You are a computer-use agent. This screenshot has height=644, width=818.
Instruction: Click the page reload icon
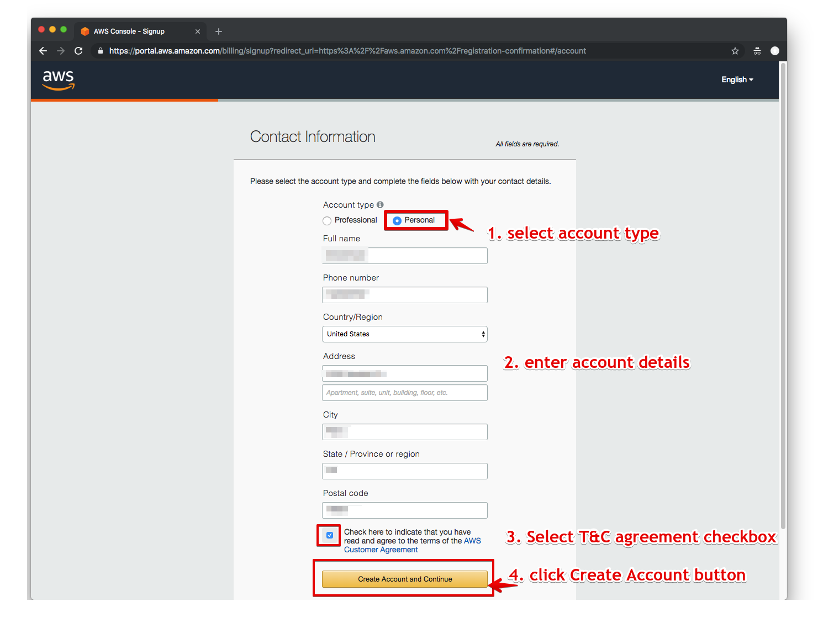[x=78, y=50]
